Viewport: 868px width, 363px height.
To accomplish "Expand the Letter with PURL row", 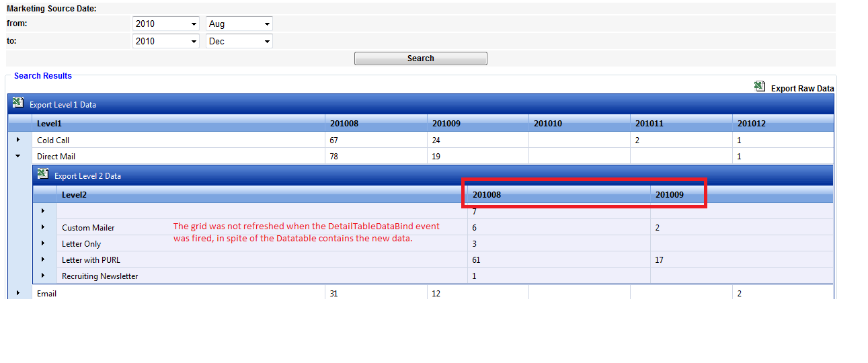I will pos(44,259).
